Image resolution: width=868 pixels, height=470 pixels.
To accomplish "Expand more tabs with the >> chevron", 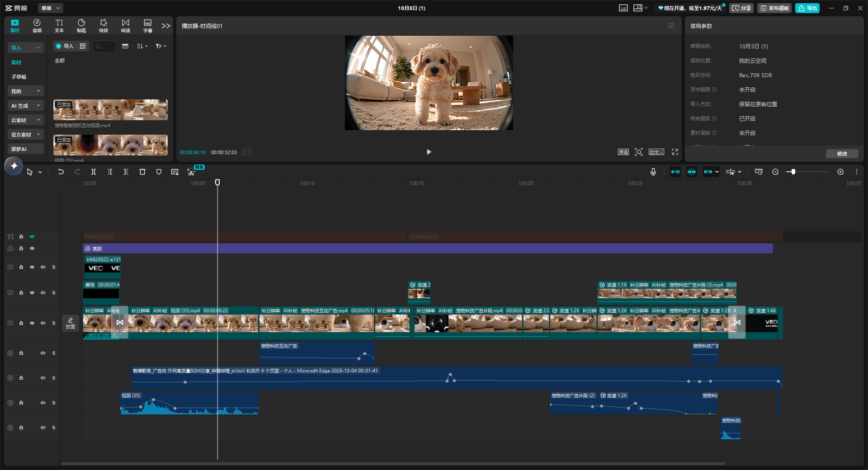I will click(166, 26).
